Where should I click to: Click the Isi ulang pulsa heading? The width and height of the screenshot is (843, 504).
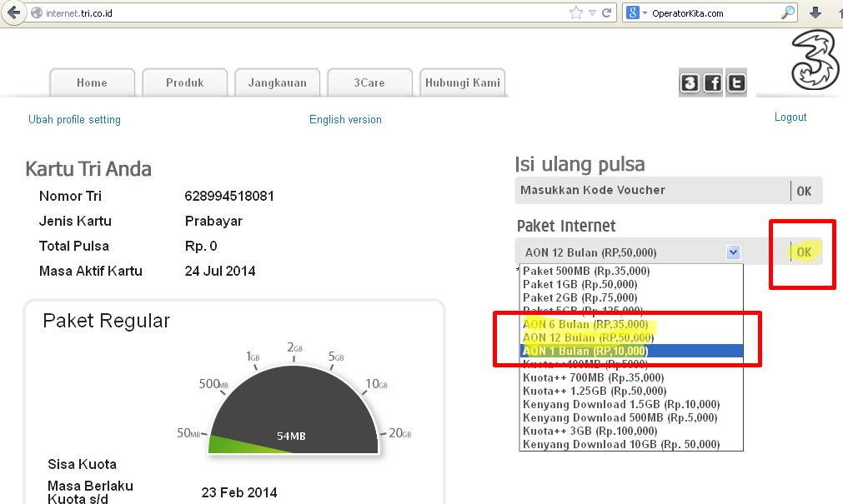click(580, 164)
